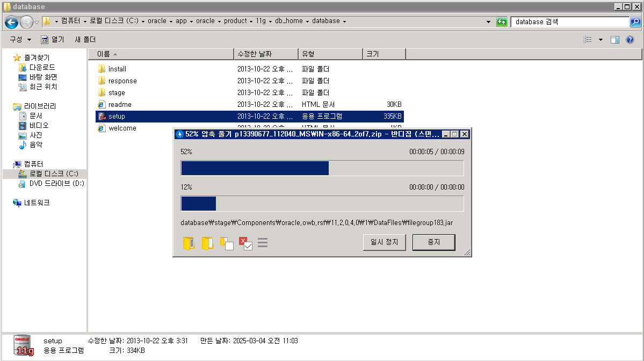The image size is (644, 361).
Task: Open the address bar history dropdown
Action: point(488,22)
